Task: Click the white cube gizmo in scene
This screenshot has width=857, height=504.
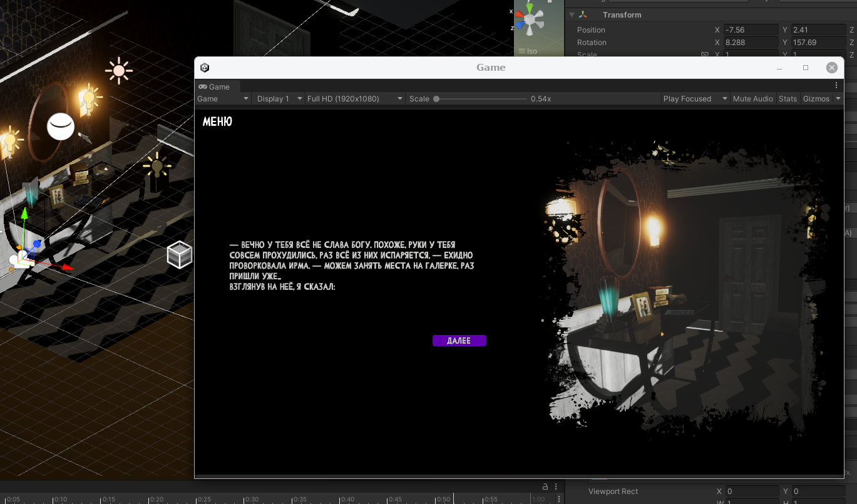Action: (x=179, y=255)
